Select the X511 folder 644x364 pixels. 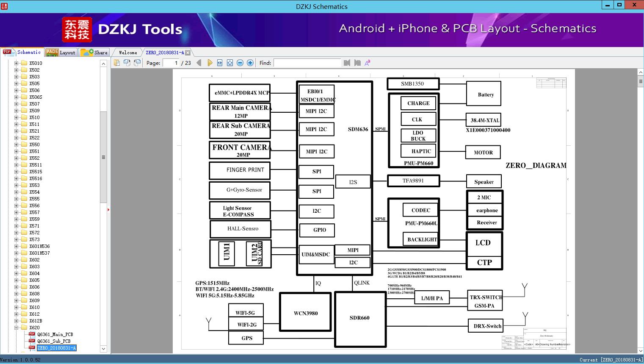pos(34,124)
